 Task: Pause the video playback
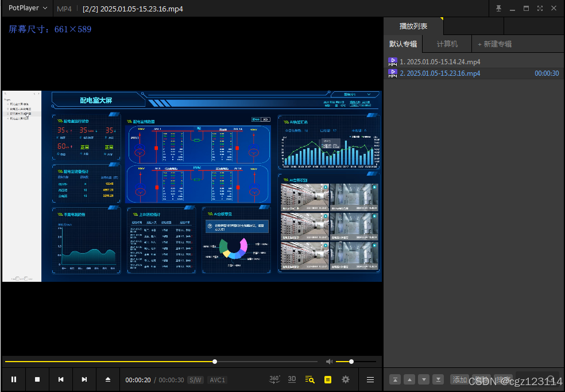14,379
